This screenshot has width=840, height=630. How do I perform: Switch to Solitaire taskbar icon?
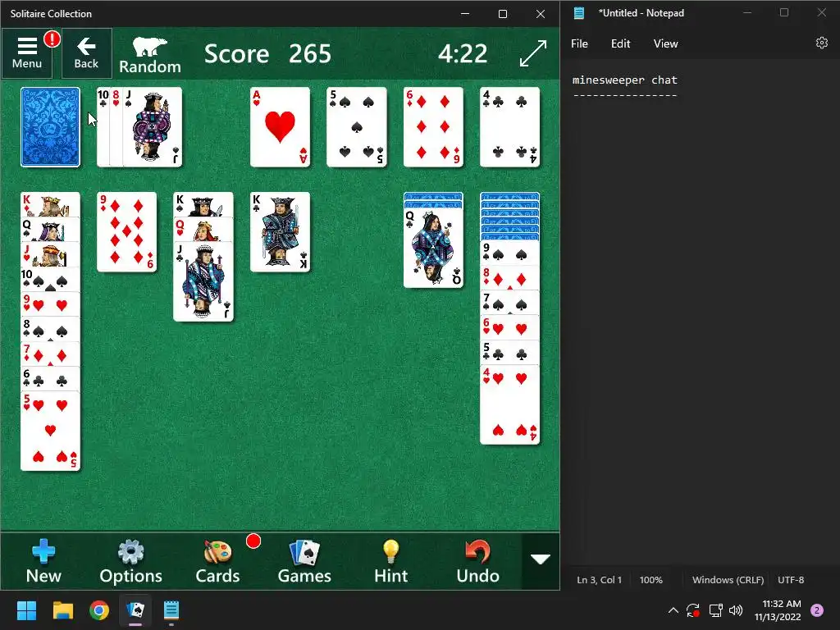coord(135,610)
